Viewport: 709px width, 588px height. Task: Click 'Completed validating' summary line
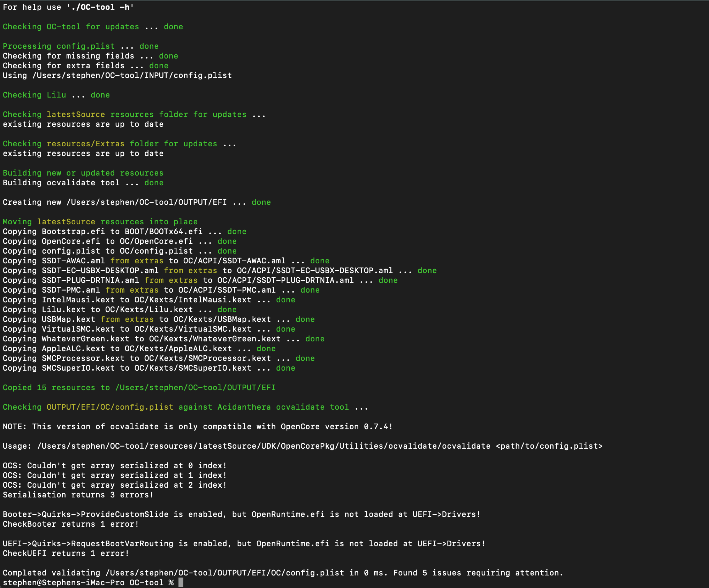pos(283,573)
